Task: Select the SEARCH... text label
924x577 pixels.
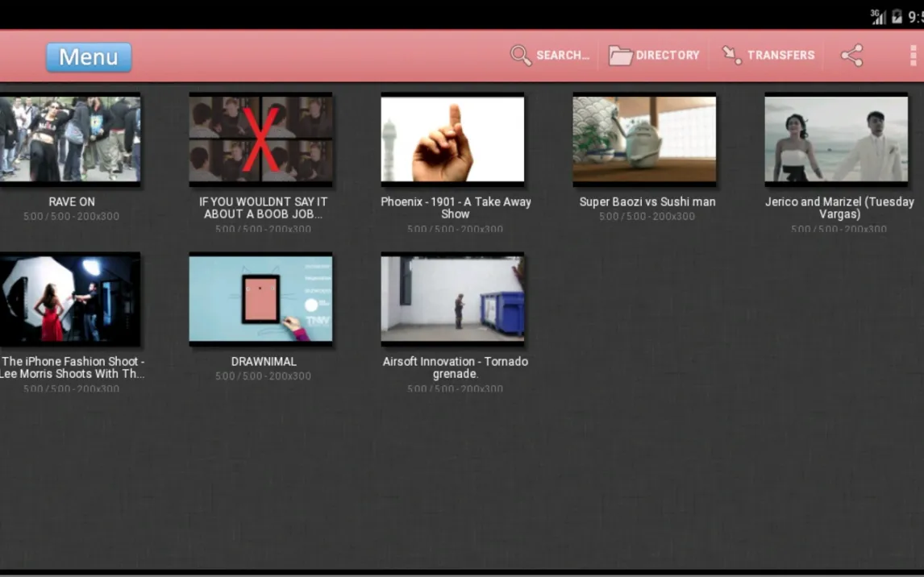Action: [x=563, y=56]
